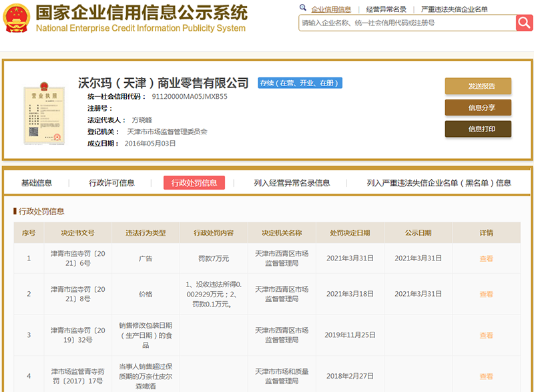Click establishment date 2016年05月03日

pyautogui.click(x=150, y=144)
